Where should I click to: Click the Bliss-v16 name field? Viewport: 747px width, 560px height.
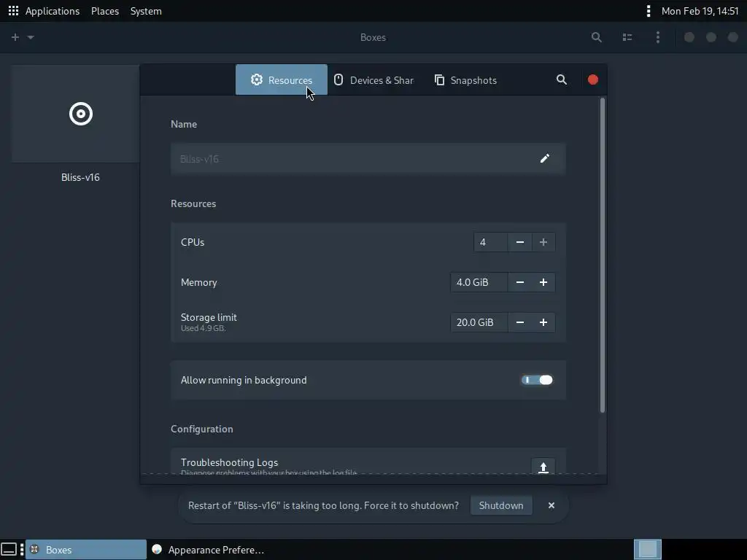368,158
